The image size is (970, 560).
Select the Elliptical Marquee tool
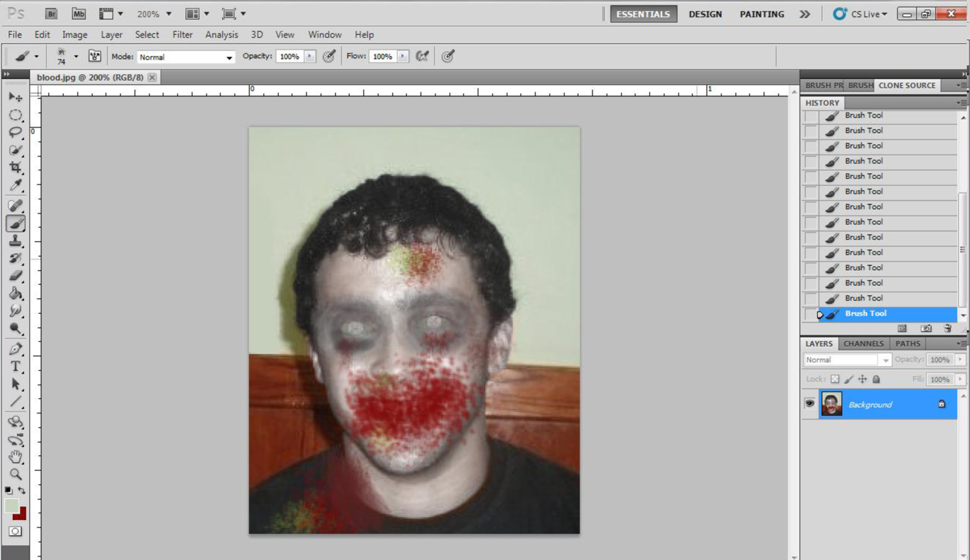pyautogui.click(x=16, y=115)
